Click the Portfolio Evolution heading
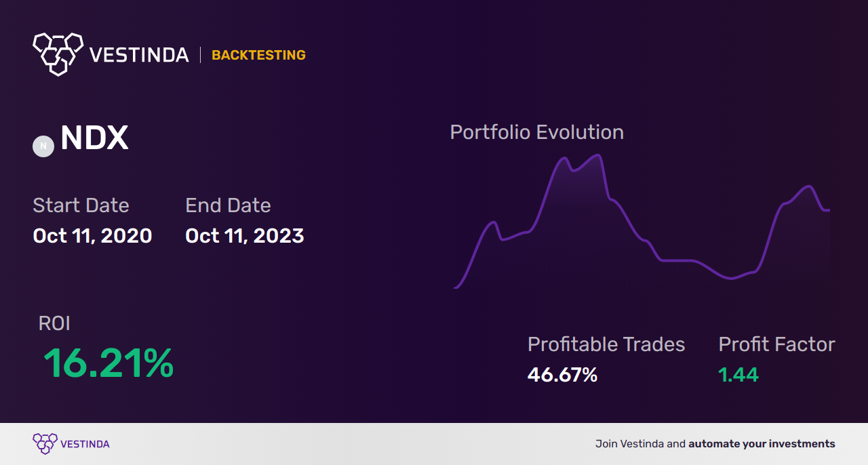The image size is (868, 465). point(537,132)
